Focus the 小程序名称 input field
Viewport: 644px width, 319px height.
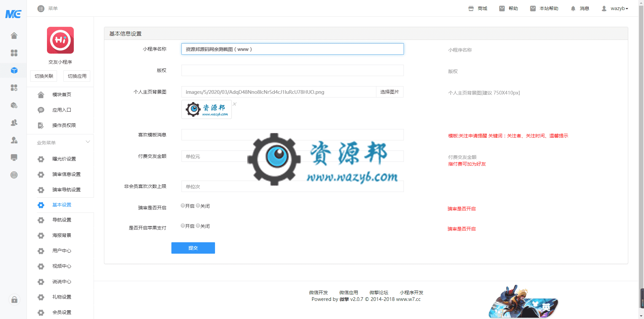(292, 49)
